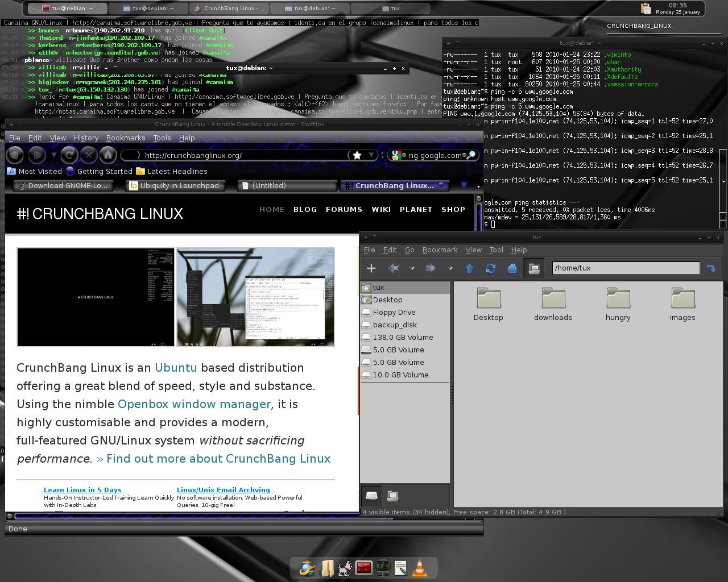The width and height of the screenshot is (728, 582).
Task: Go to the browser Home page
Action: pos(108,155)
